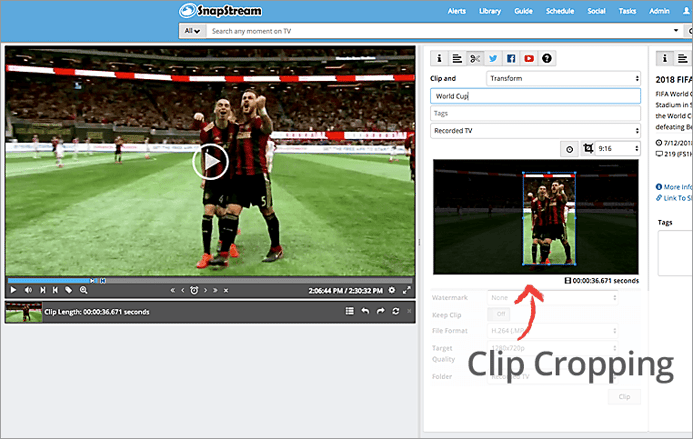Expand the Recorded TV dropdown
Viewport: 693px width, 439px height.
tap(535, 130)
